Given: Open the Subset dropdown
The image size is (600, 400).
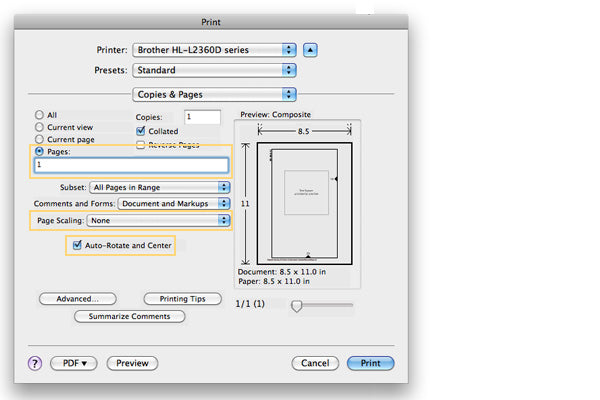Looking at the screenshot, I should [x=159, y=187].
